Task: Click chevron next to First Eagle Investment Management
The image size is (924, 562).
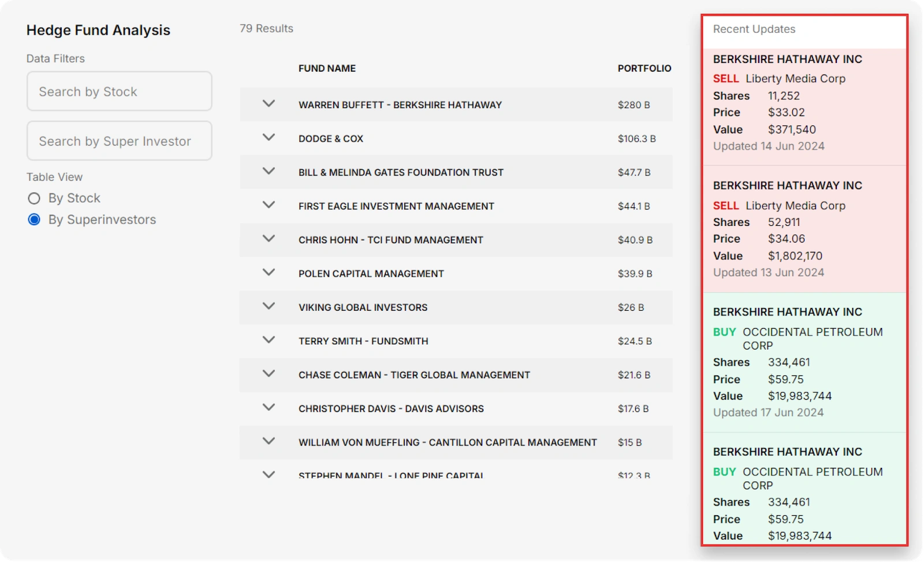Action: [269, 205]
